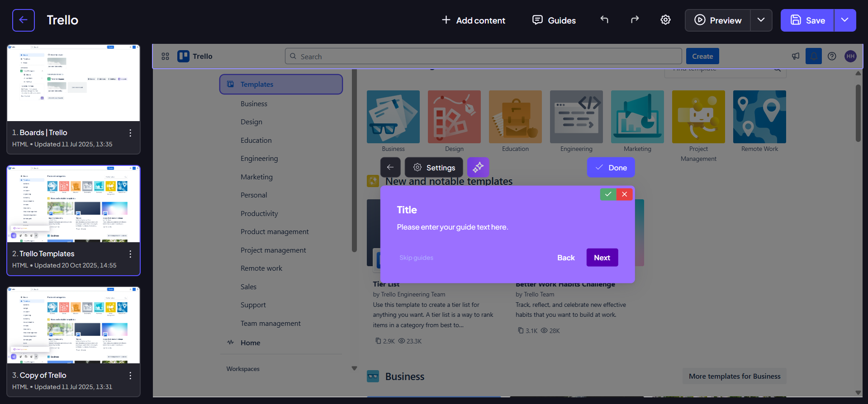This screenshot has height=404, width=868.
Task: Open the Business category tile icon
Action: (x=393, y=117)
